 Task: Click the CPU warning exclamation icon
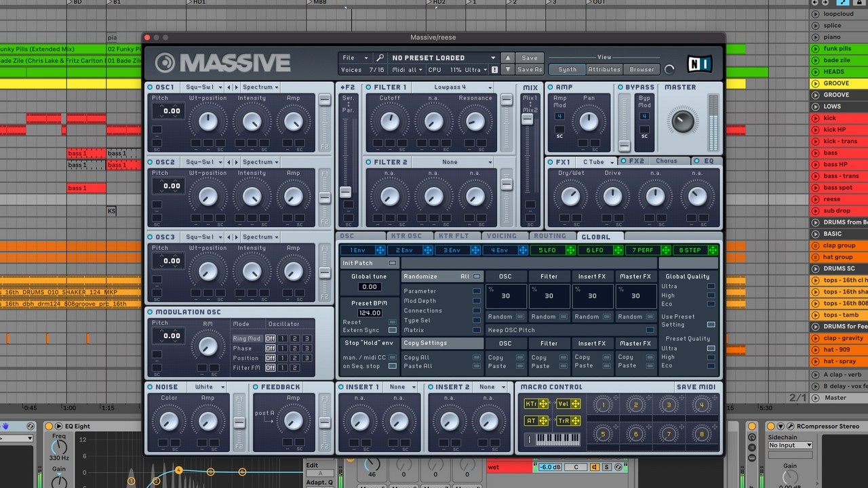click(x=495, y=70)
